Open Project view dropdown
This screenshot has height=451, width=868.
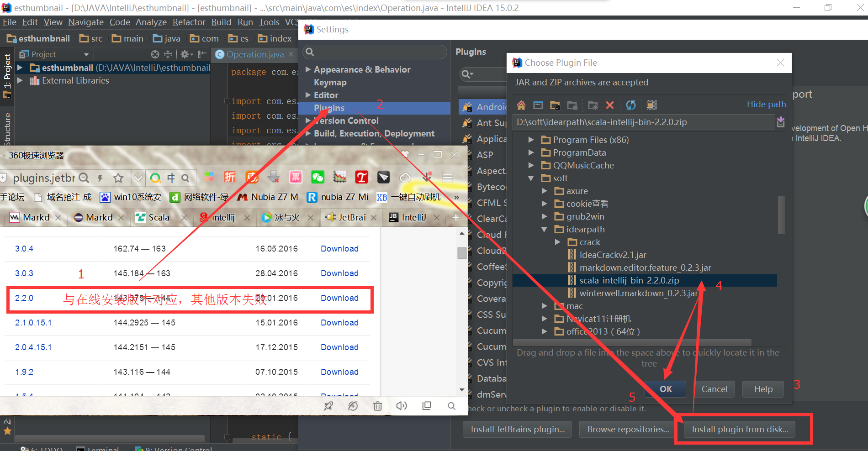[86, 54]
